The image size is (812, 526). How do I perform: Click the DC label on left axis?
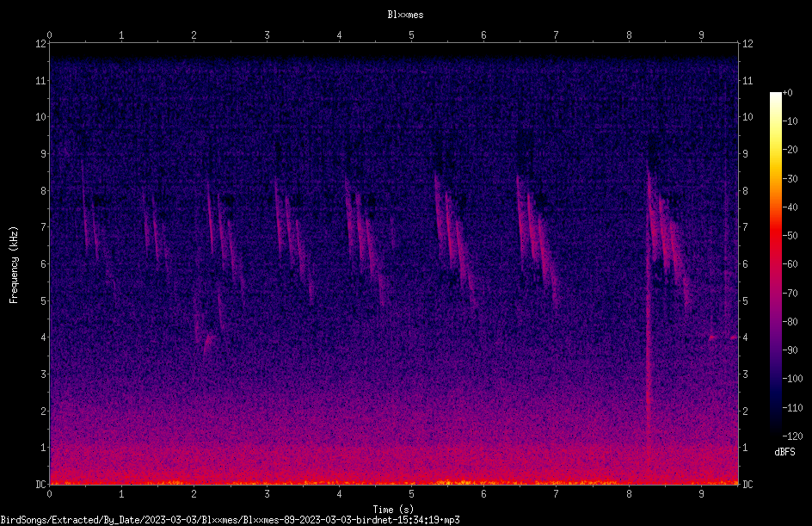point(40,484)
